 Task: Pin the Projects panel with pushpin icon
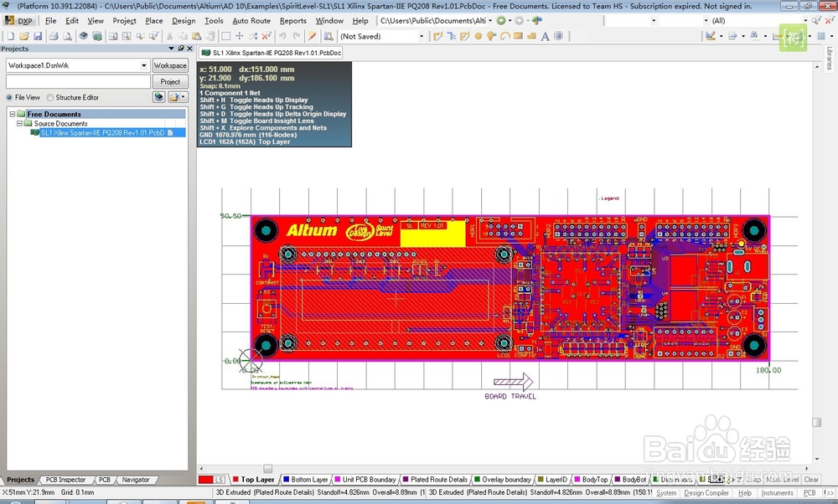(181, 49)
